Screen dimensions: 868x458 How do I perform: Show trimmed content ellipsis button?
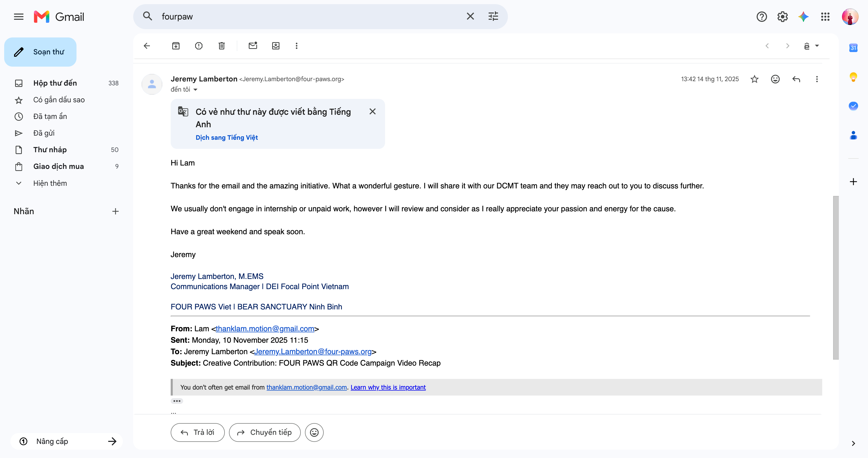pos(177,401)
